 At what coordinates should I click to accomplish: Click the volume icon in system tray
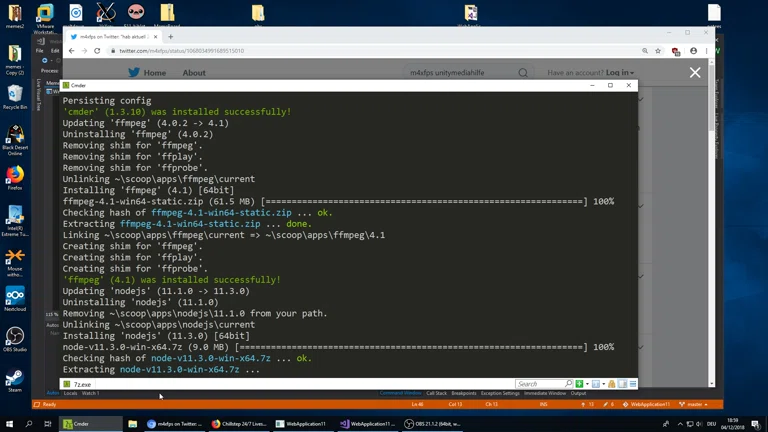[x=699, y=424]
